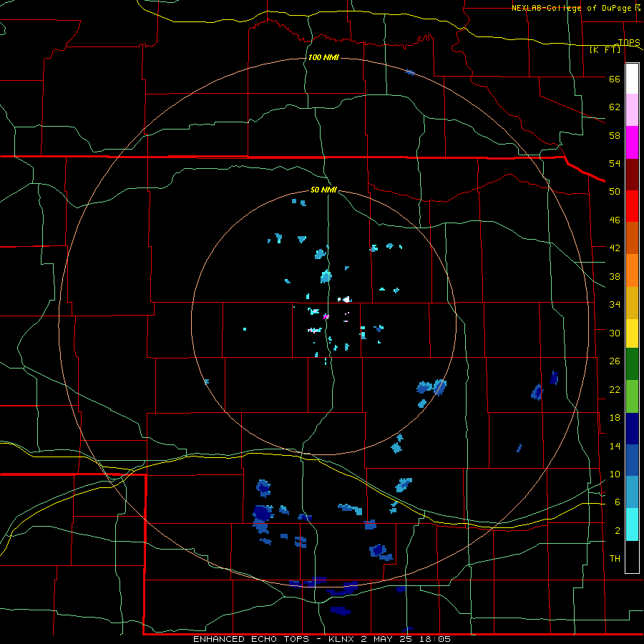The width and height of the screenshot is (644, 644).
Task: Click the white swatch in the tops legend
Action: click(632, 79)
